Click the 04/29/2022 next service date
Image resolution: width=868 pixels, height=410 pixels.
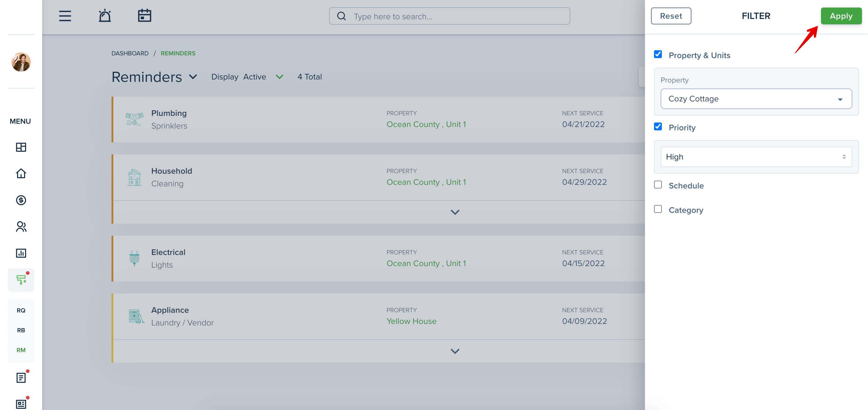[x=584, y=182]
